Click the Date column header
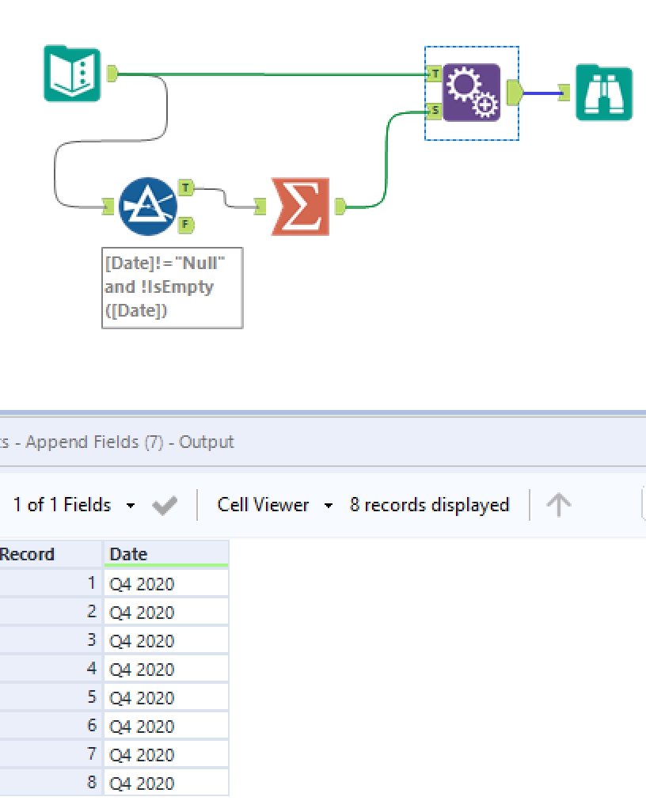Screen dimensions: 646x812 click(x=165, y=554)
